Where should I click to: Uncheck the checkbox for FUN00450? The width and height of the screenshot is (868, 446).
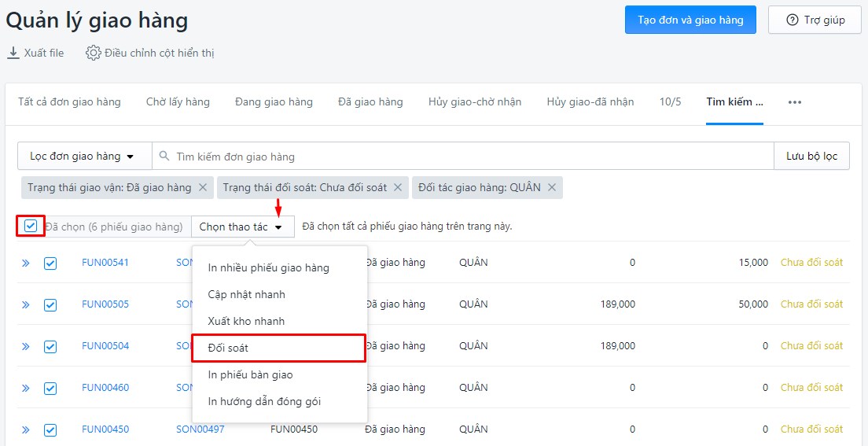50,430
